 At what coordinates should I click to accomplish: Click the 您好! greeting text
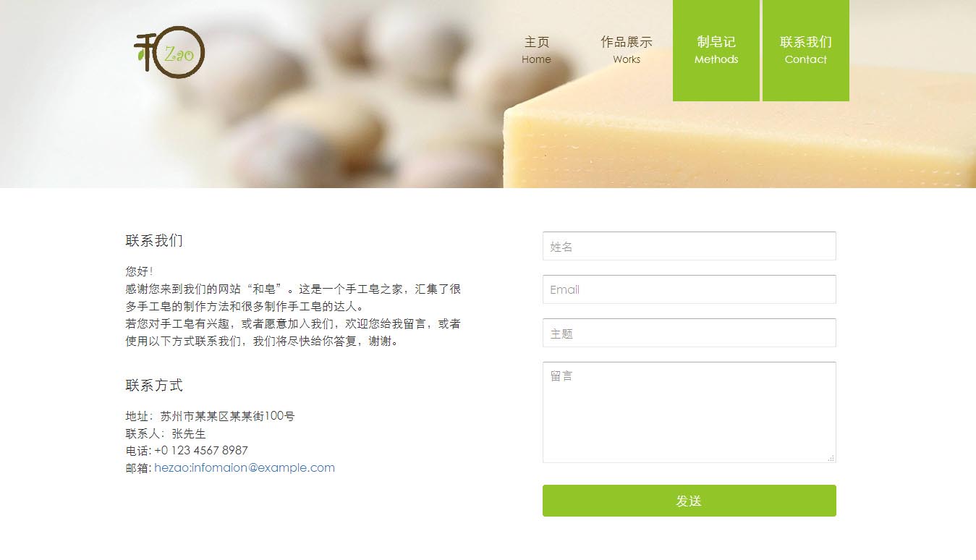(140, 271)
